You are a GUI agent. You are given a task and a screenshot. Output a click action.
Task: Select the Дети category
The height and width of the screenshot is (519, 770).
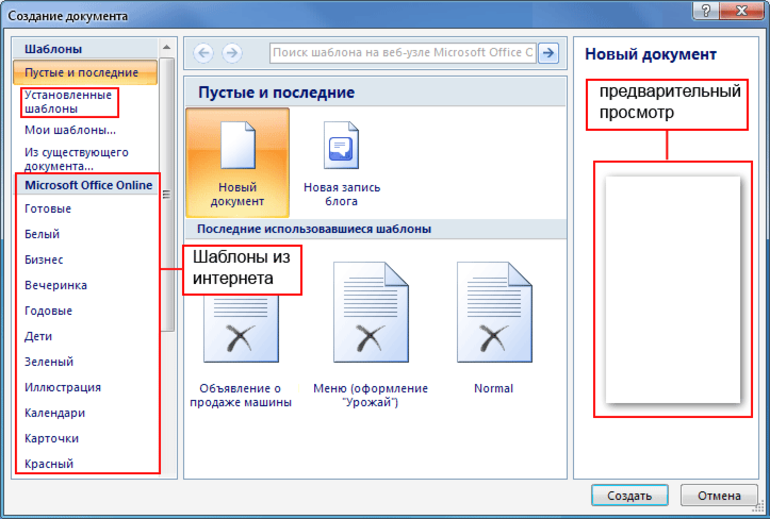coord(38,336)
